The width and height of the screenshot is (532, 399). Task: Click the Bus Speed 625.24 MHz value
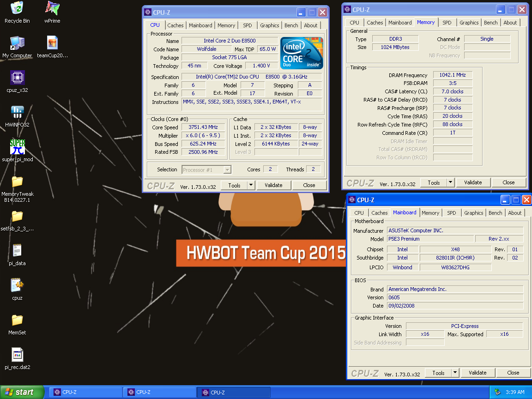pyautogui.click(x=203, y=144)
